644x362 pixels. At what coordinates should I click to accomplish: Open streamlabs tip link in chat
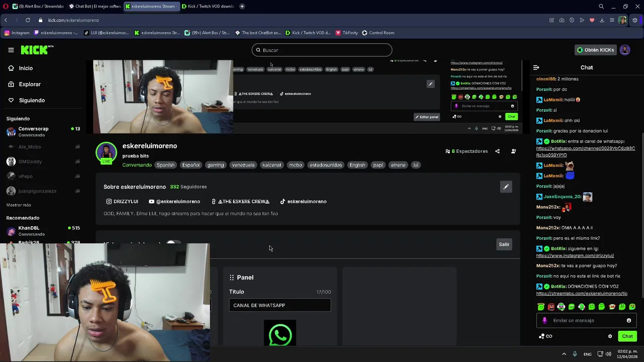coord(582,294)
